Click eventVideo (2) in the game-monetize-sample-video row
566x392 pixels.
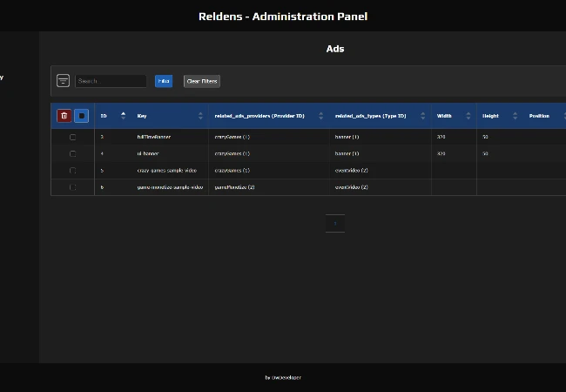pyautogui.click(x=352, y=187)
